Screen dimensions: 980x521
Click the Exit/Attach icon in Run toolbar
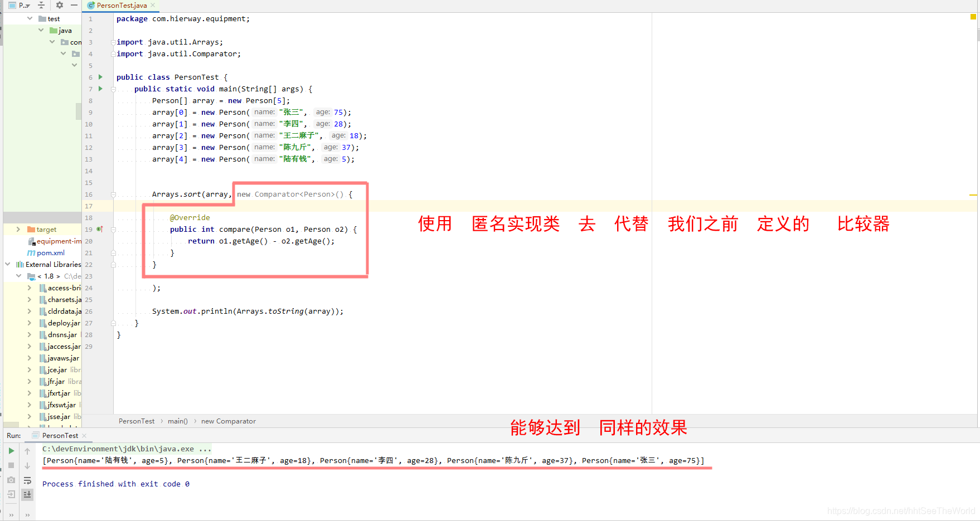11,494
